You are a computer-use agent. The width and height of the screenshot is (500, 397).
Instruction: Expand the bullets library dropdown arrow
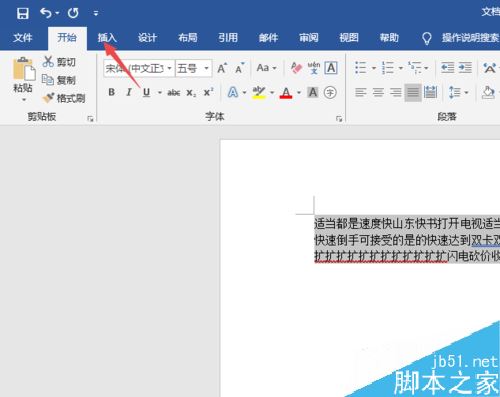[x=374, y=68]
